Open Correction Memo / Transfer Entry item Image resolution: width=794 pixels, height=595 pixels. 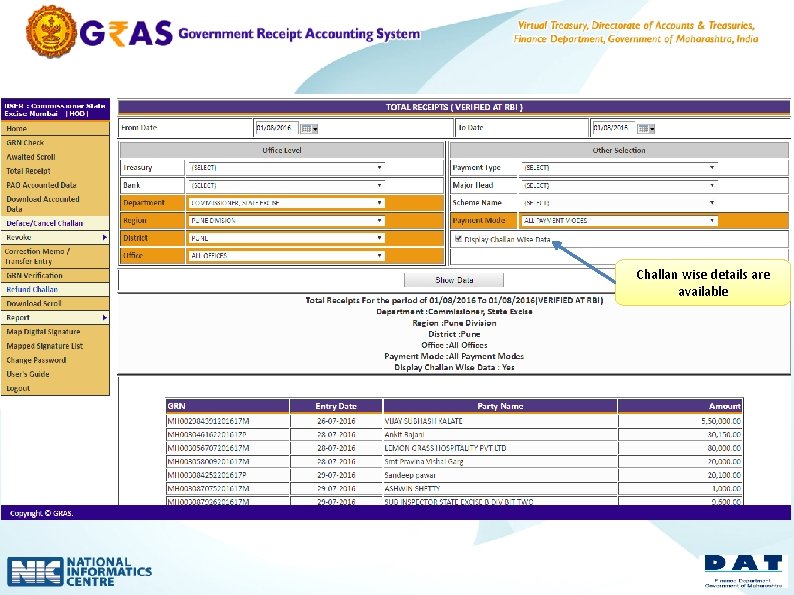(x=55, y=256)
